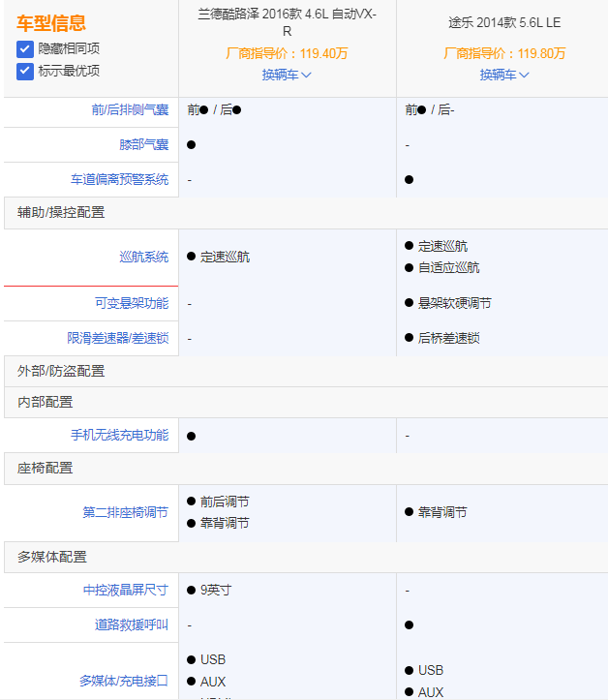
Task: Uncheck the 标示最优项 checkbox
Action: (x=25, y=72)
